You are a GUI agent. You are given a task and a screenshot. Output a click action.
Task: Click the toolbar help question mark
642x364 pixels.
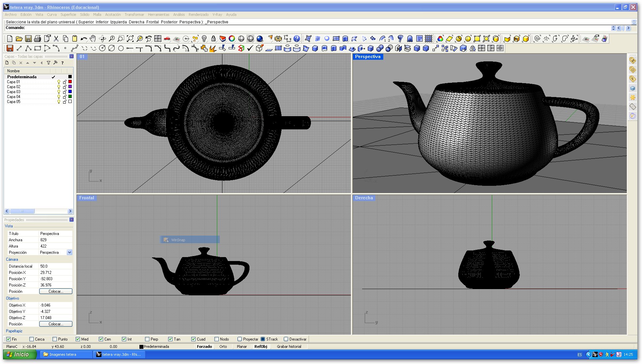[297, 39]
